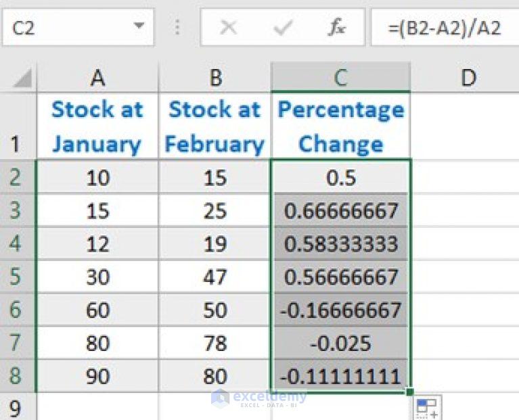Select cell A4 containing 12
The height and width of the screenshot is (420, 519).
[97, 243]
